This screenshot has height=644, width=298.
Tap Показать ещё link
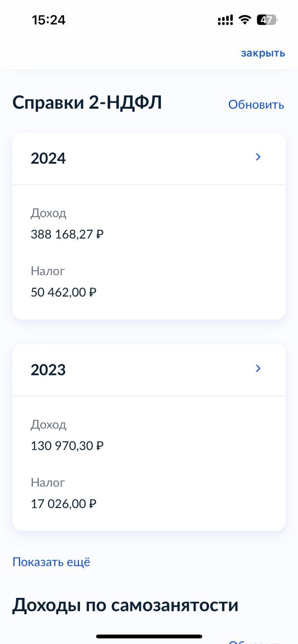(x=51, y=562)
